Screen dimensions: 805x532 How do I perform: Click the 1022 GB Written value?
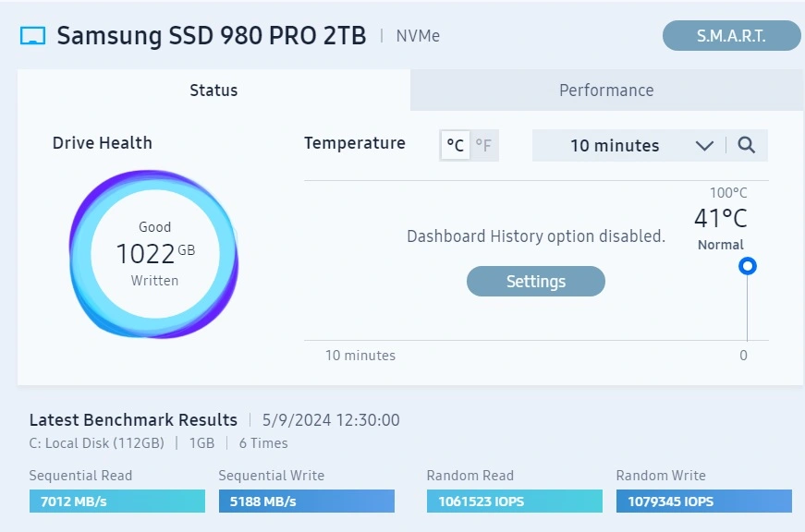tap(155, 253)
